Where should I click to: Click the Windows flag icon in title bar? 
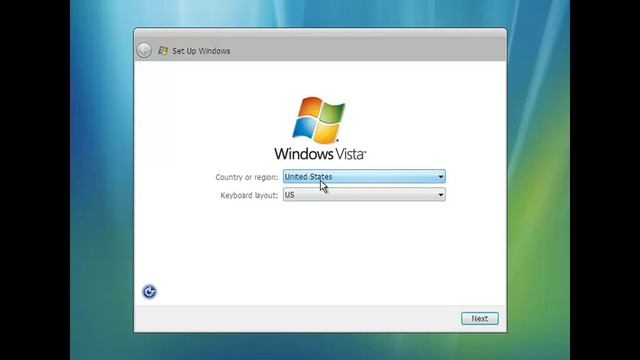click(163, 51)
